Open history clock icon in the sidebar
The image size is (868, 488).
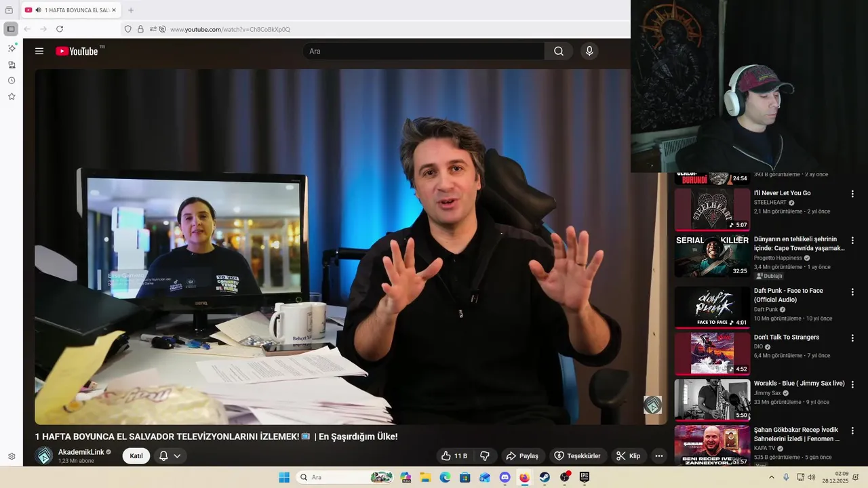[12, 81]
